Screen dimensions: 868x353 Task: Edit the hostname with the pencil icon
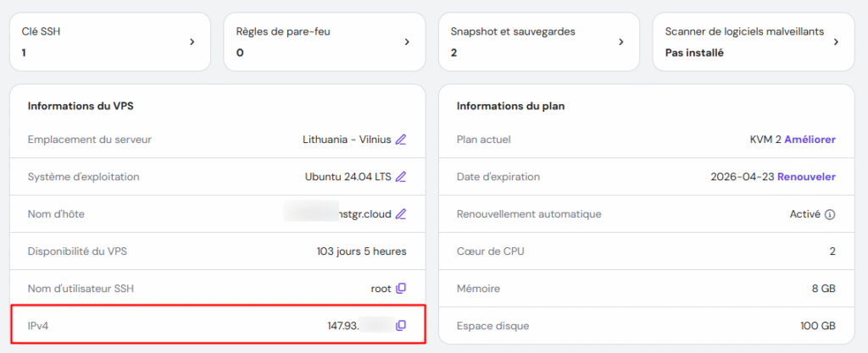coord(401,214)
